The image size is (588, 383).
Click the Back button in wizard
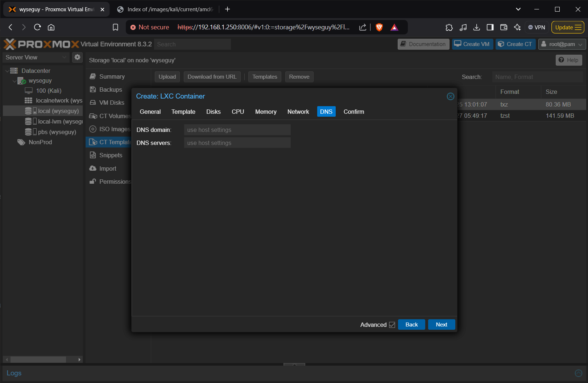coord(411,325)
